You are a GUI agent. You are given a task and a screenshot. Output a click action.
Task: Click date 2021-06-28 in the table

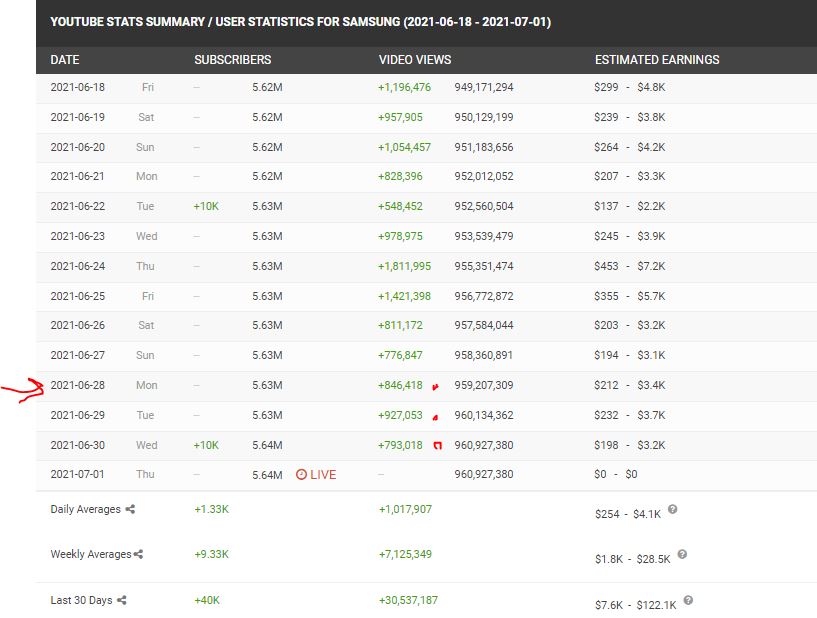[x=78, y=385]
